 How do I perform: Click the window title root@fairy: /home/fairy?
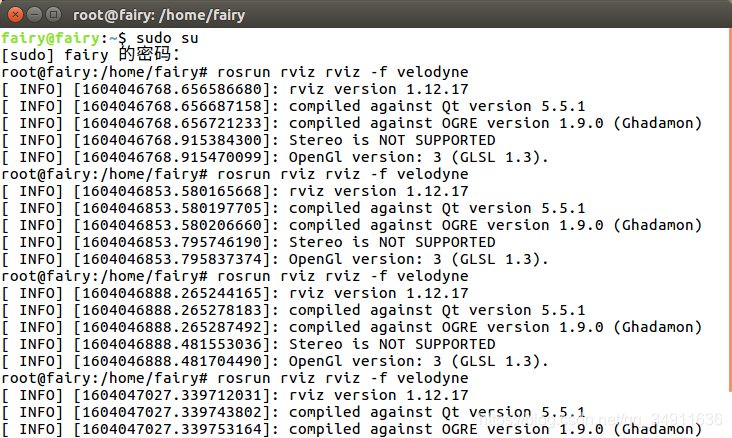click(159, 15)
